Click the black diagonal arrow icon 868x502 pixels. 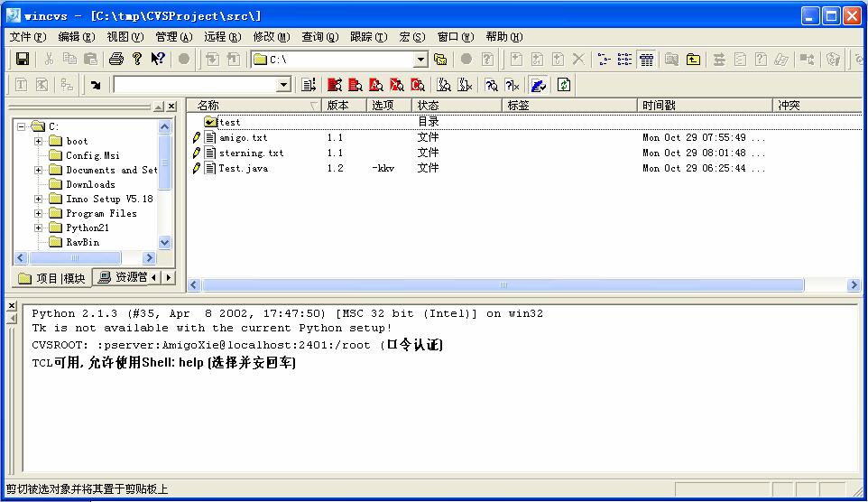(x=96, y=85)
